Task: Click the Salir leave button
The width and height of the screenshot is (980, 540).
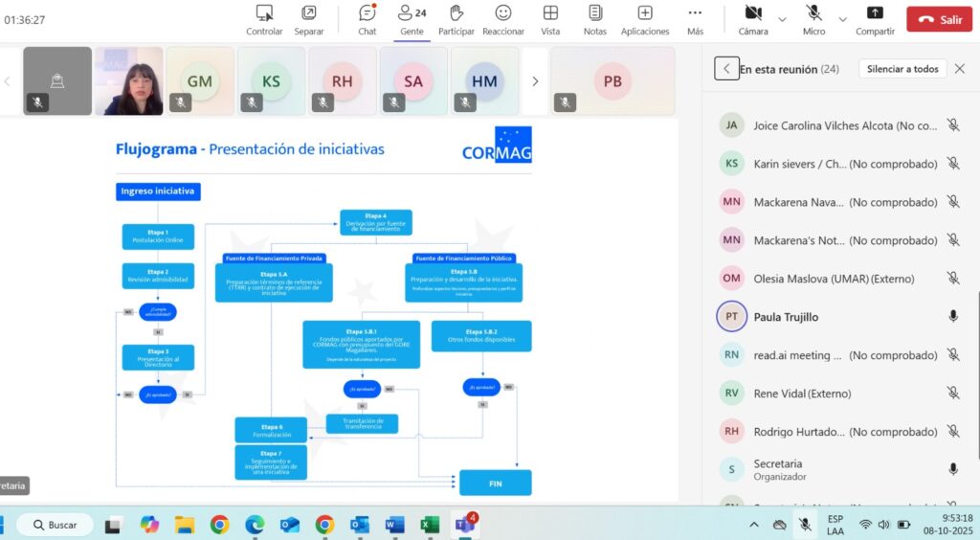Action: 939,19
